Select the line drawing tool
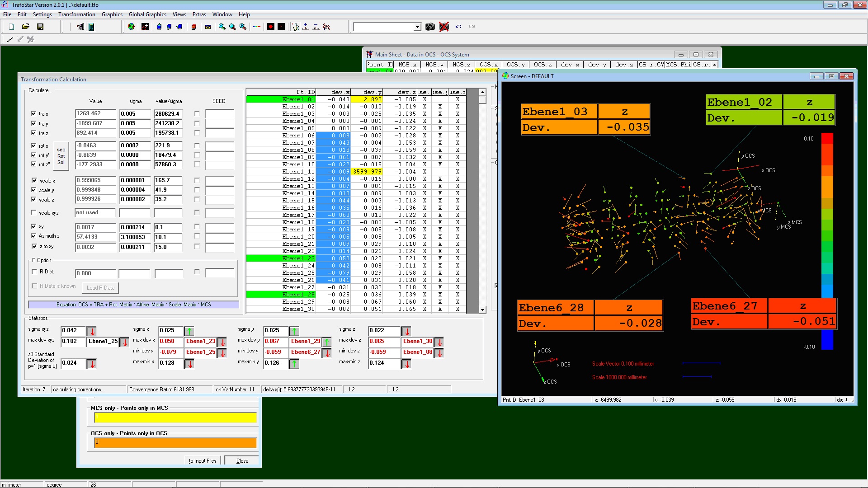 click(10, 39)
